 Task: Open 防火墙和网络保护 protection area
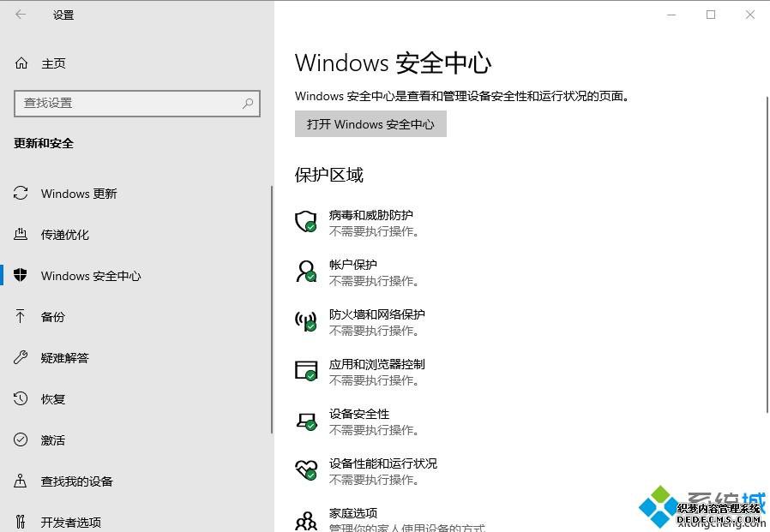360,322
